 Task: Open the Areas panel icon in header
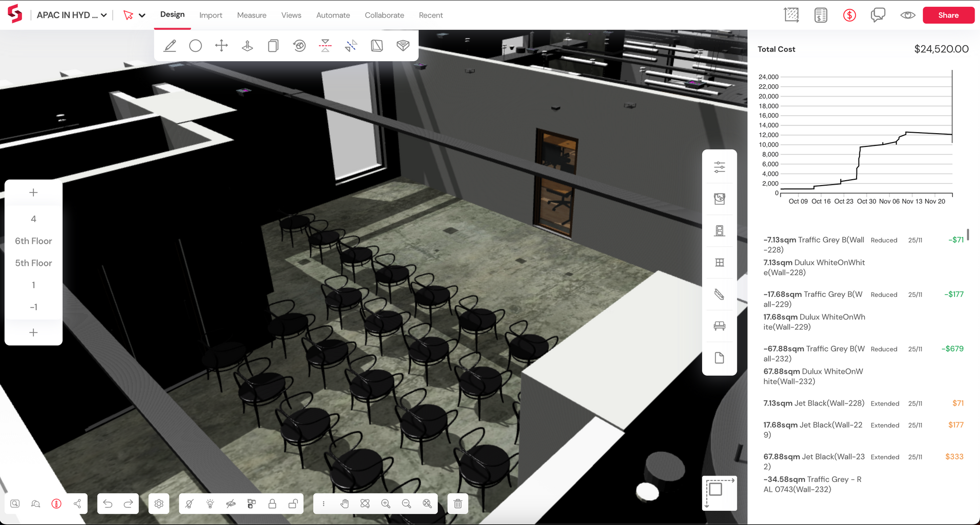pos(791,15)
